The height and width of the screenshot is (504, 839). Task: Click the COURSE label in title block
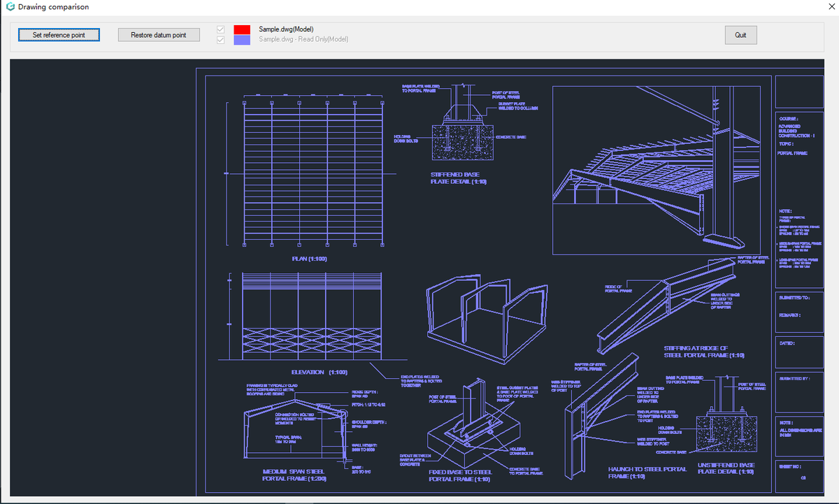pyautogui.click(x=788, y=119)
